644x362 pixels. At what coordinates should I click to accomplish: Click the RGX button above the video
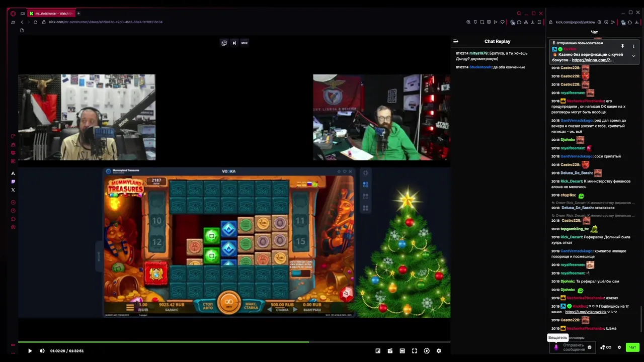pos(245,43)
